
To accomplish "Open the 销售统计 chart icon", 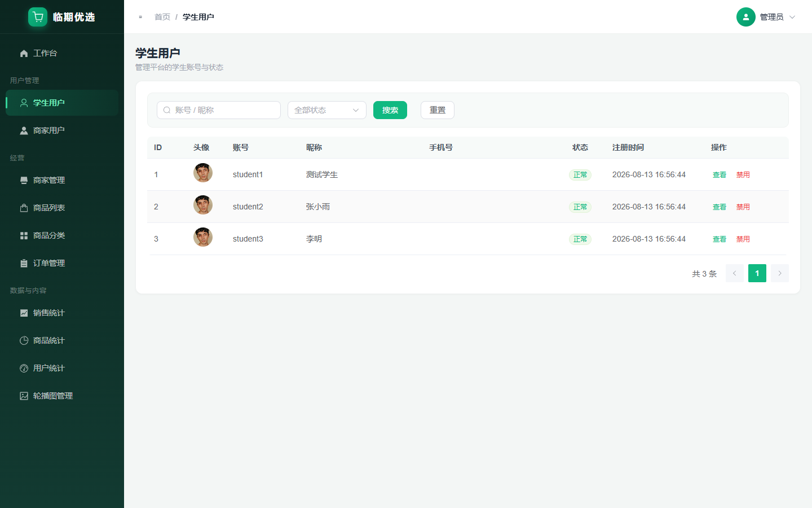I will [24, 313].
